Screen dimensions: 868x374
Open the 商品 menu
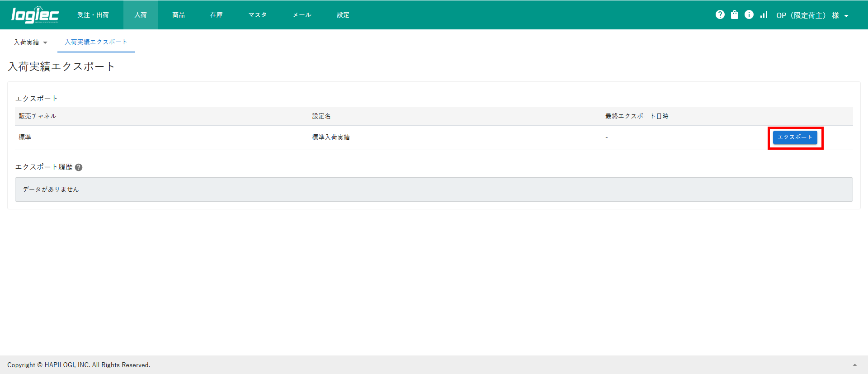click(179, 15)
